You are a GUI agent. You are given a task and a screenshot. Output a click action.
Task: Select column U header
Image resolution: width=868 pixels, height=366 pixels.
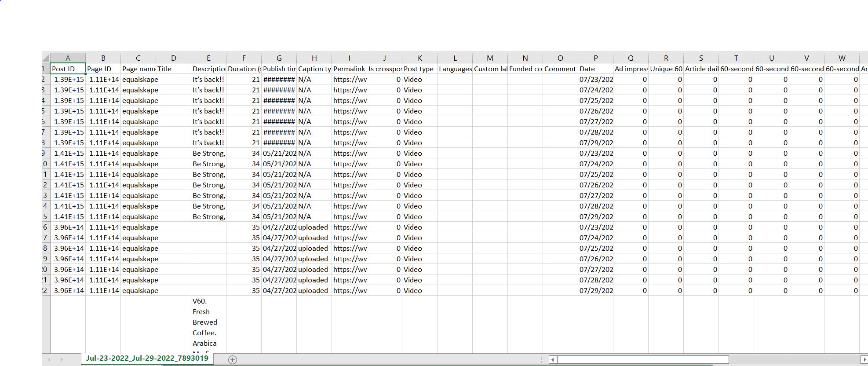pyautogui.click(x=771, y=58)
